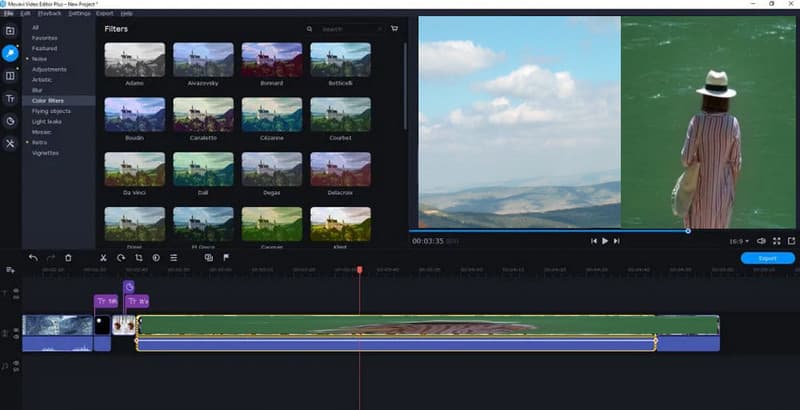Select the Blur filter category
The width and height of the screenshot is (800, 410).
tap(37, 90)
